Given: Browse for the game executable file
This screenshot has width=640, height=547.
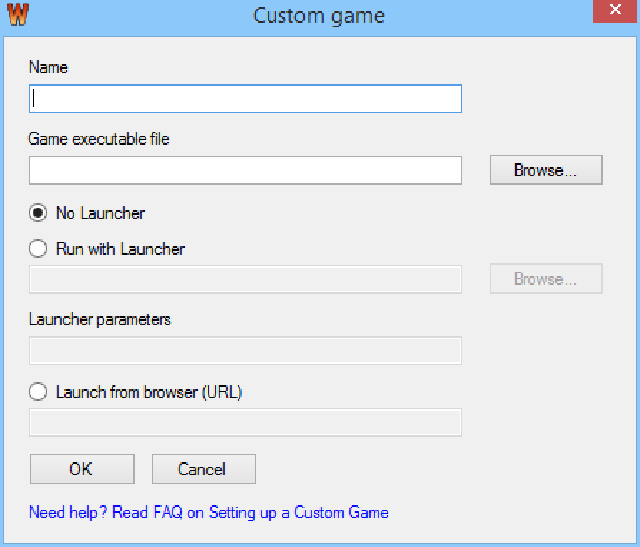Looking at the screenshot, I should [x=546, y=171].
